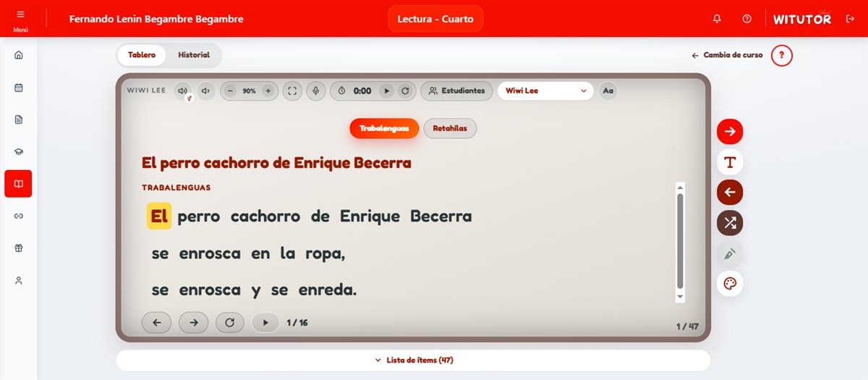Click the low-volume speaker icon
Viewport: 868px width, 380px height.
click(x=206, y=90)
